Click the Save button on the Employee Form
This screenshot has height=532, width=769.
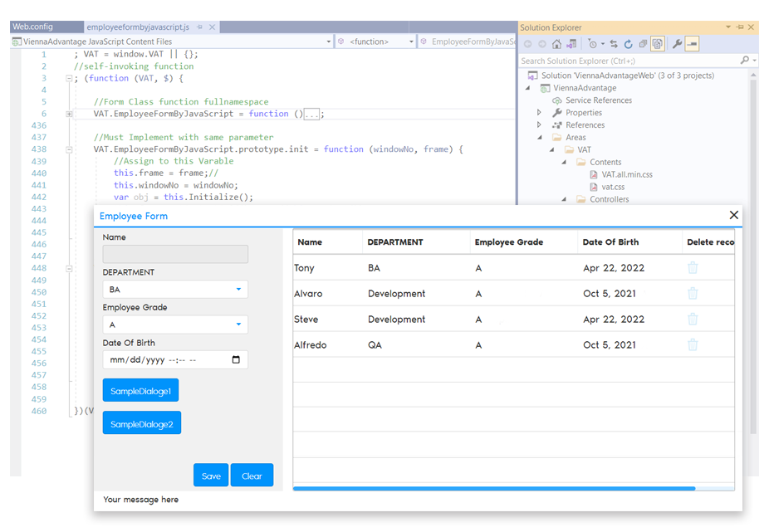[x=210, y=475]
